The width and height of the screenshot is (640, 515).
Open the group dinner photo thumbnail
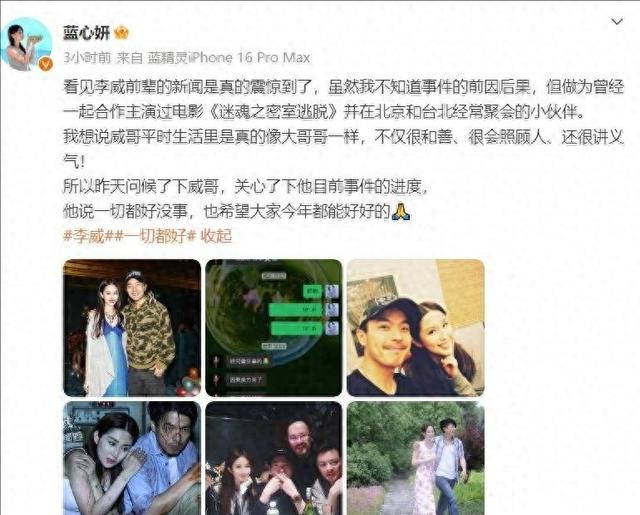click(x=273, y=458)
